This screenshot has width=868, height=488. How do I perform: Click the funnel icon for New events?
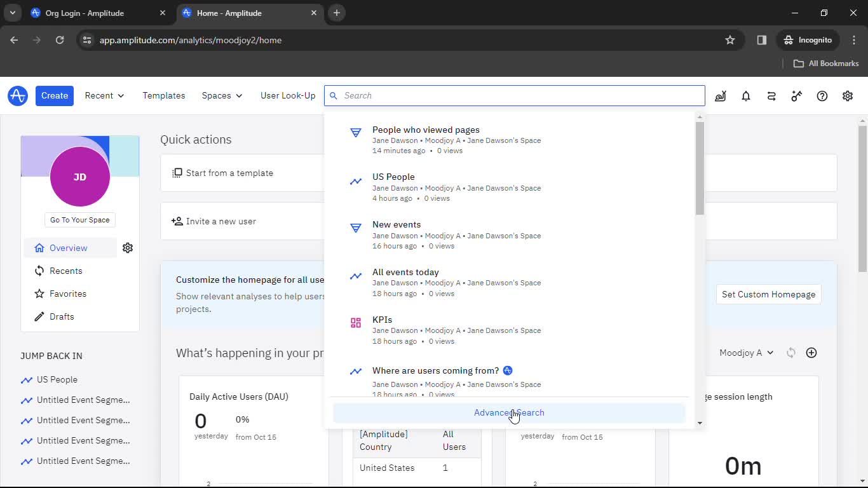tap(356, 228)
